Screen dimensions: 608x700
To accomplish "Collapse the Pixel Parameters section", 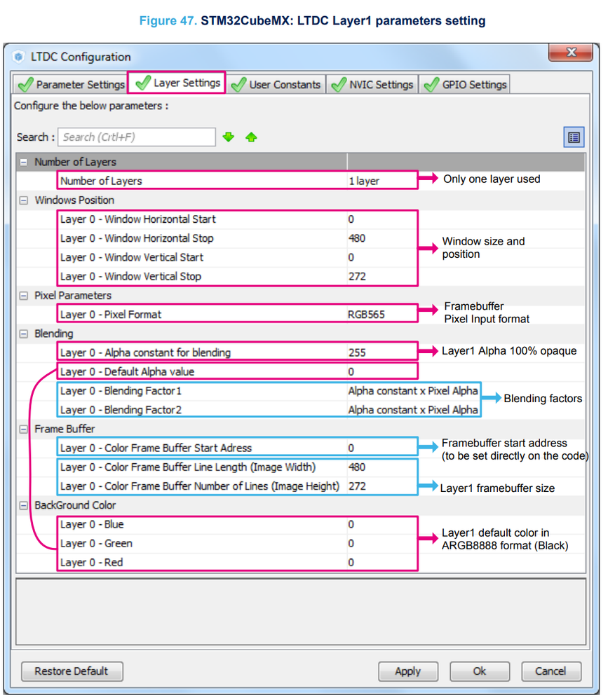I will [24, 296].
